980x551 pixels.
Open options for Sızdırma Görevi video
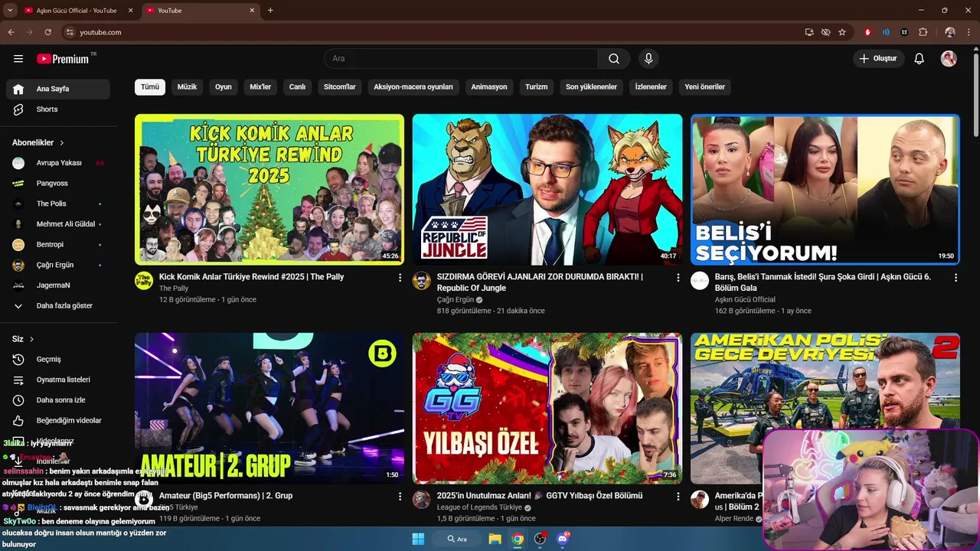point(678,278)
